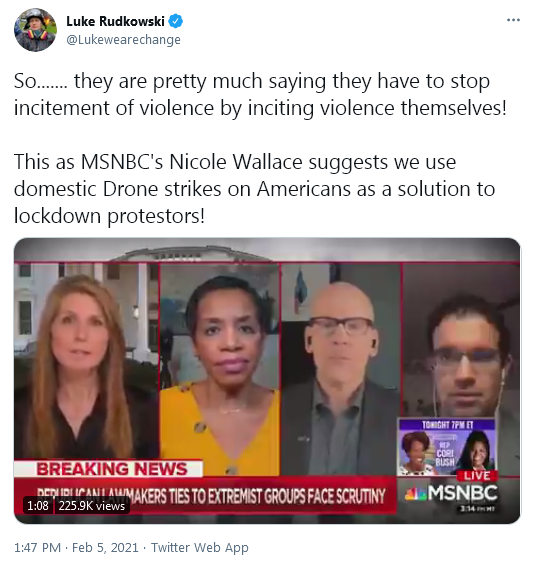Open the Twitter Web App source link
Image resolution: width=535 pixels, height=565 pixels.
pyautogui.click(x=200, y=547)
